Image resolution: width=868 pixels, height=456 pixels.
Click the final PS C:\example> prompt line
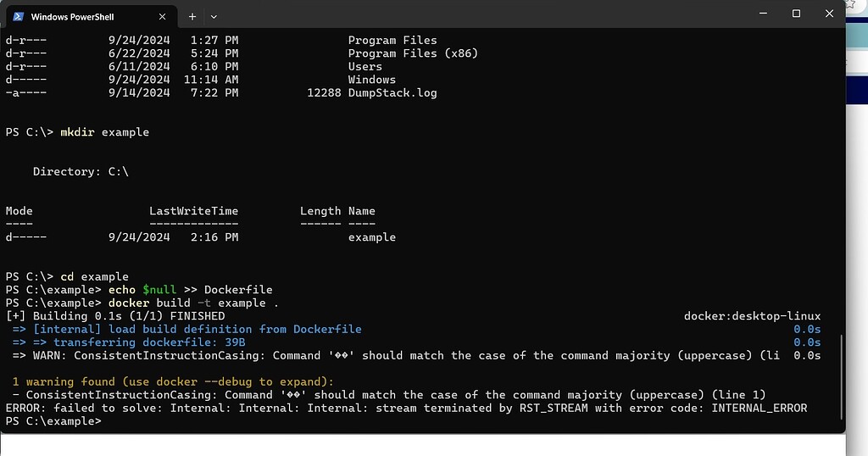(53, 421)
